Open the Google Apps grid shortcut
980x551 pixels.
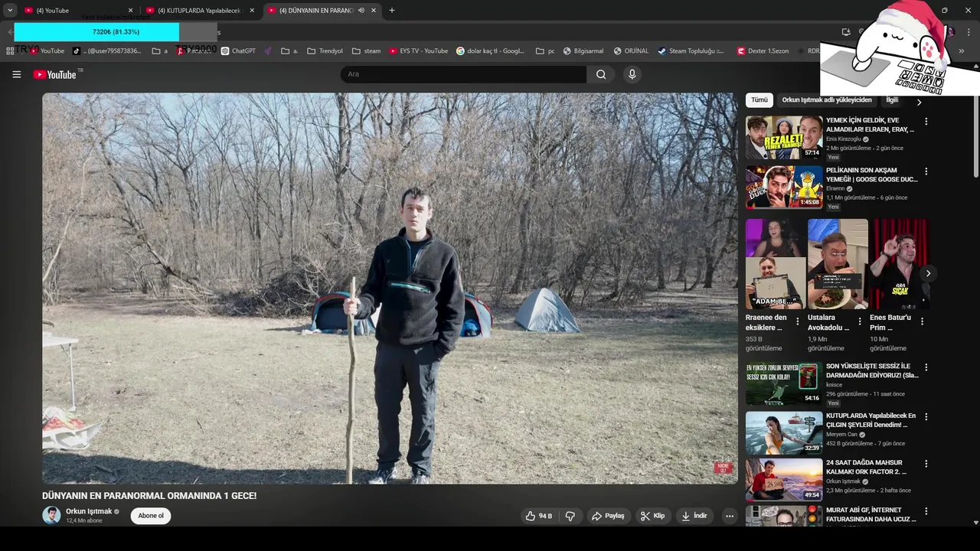tap(10, 51)
